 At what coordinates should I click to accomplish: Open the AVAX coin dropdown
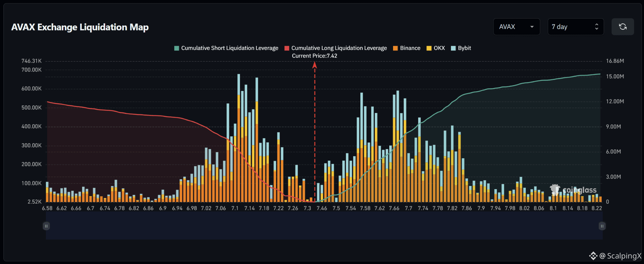click(517, 27)
